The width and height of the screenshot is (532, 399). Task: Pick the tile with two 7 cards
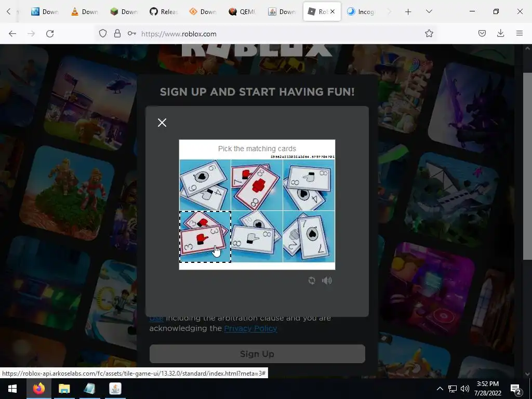pos(309,237)
